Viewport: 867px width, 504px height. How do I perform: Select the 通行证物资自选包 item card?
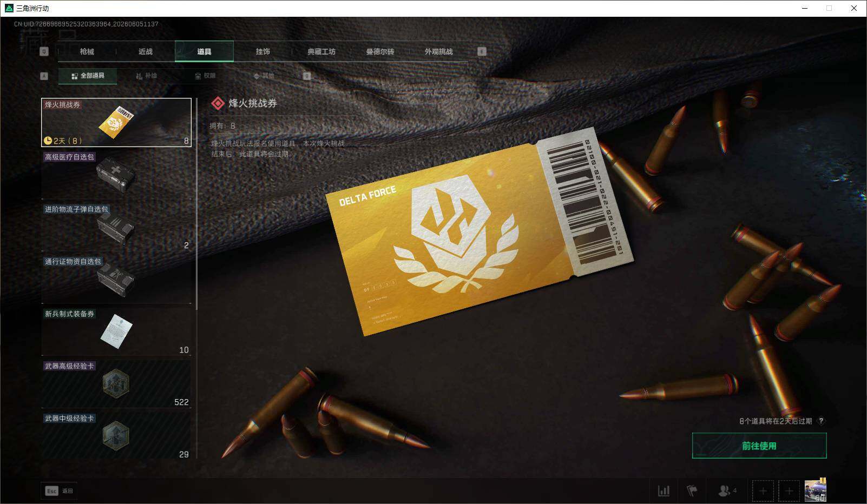[116, 279]
